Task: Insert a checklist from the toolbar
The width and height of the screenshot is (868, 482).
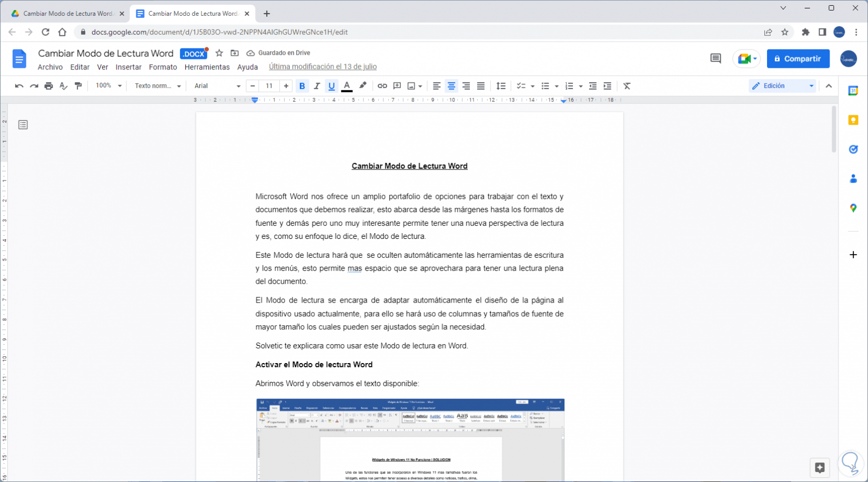Action: [521, 86]
